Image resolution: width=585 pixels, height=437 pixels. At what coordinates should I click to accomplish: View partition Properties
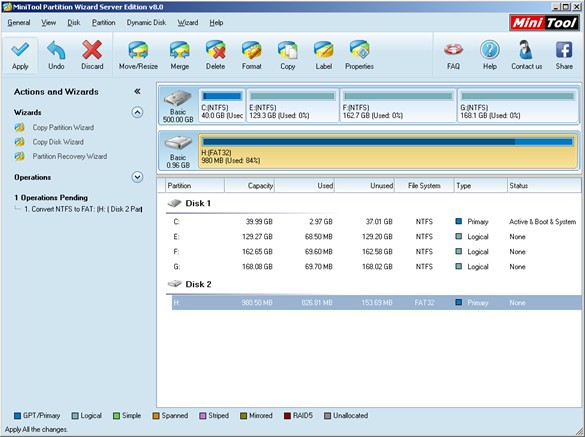click(359, 55)
